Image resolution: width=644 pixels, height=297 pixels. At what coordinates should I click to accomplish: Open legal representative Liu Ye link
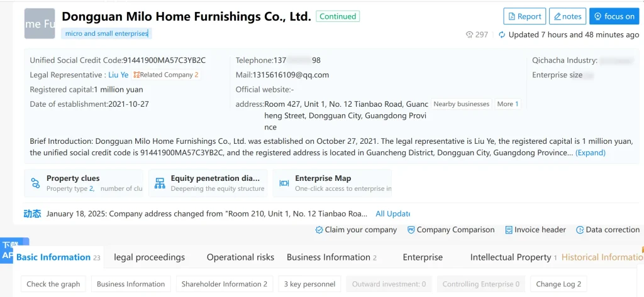click(118, 75)
